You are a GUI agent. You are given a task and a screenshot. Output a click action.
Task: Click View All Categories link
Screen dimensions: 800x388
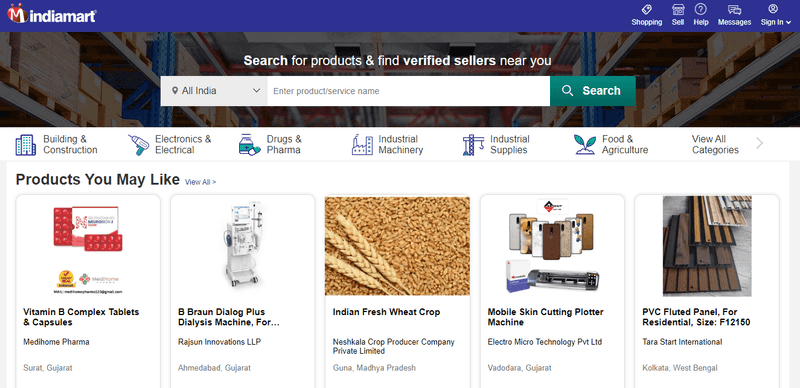click(715, 144)
